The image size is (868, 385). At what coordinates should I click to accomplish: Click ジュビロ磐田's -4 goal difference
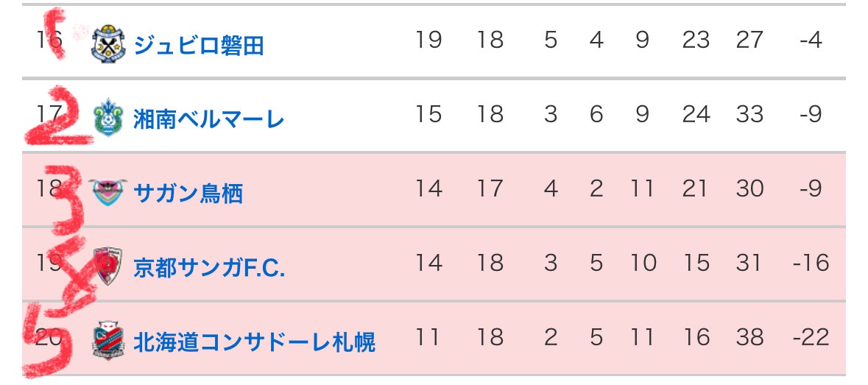click(811, 40)
